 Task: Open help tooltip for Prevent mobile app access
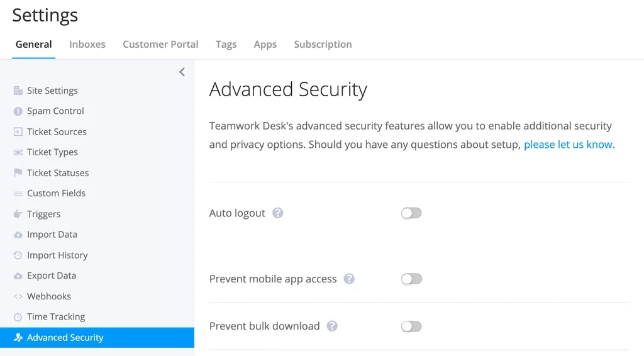point(349,279)
